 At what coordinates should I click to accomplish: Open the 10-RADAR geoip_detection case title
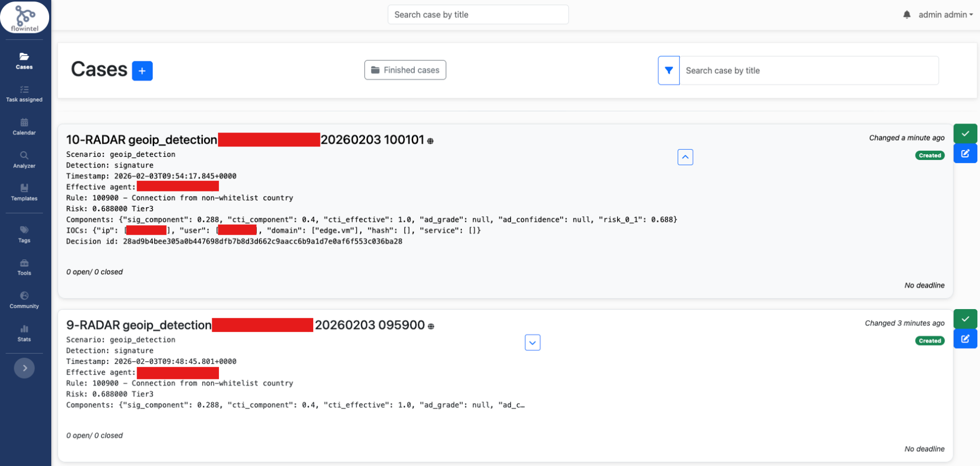click(141, 140)
